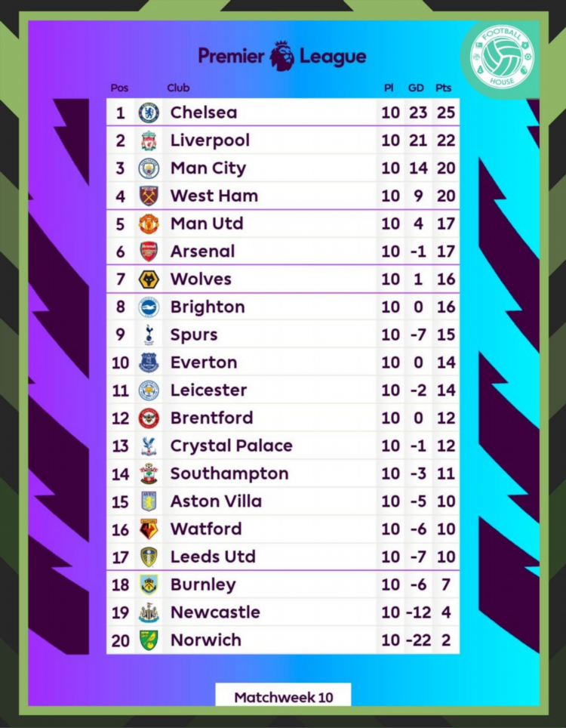Open the Arsenal team name
566x728 pixels.
pyautogui.click(x=202, y=251)
